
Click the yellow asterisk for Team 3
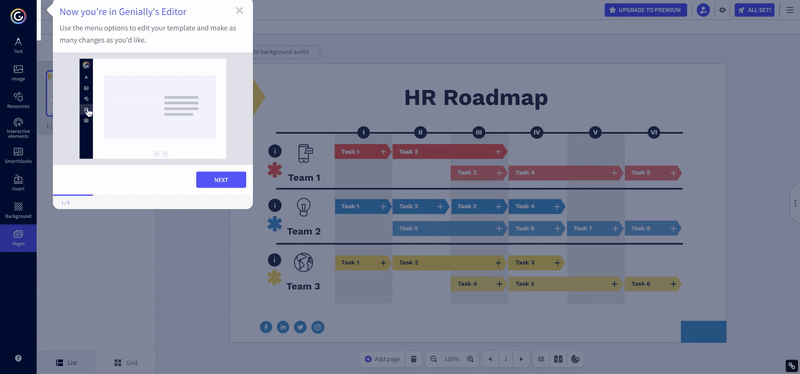[x=274, y=278]
